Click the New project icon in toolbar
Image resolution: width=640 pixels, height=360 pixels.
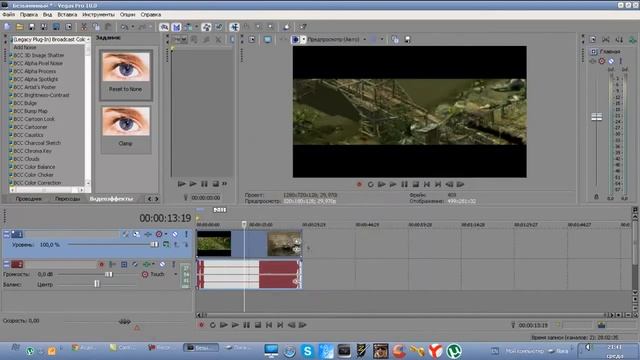(x=7, y=27)
